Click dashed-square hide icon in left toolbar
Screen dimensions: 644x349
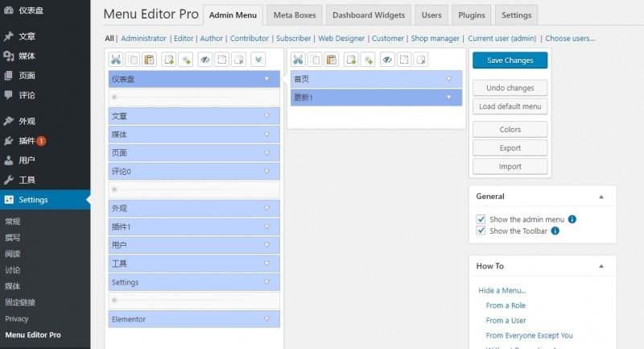tap(222, 60)
